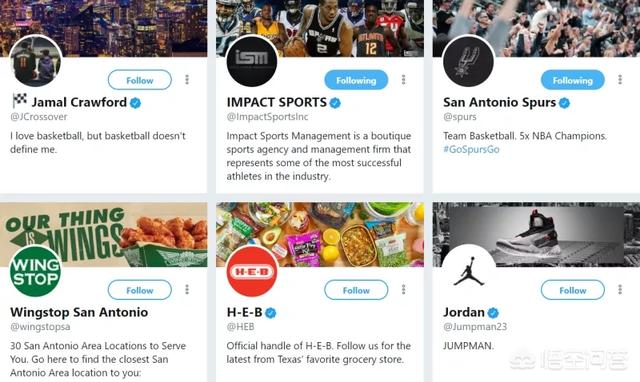This screenshot has width=640, height=382.
Task: Open Jamal Crawford's profile avatar
Action: coord(36,61)
